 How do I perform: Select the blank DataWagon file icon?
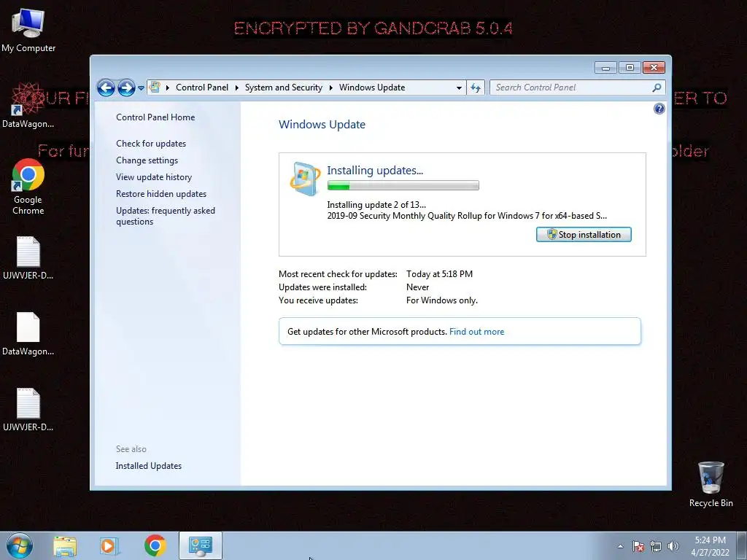click(x=28, y=334)
